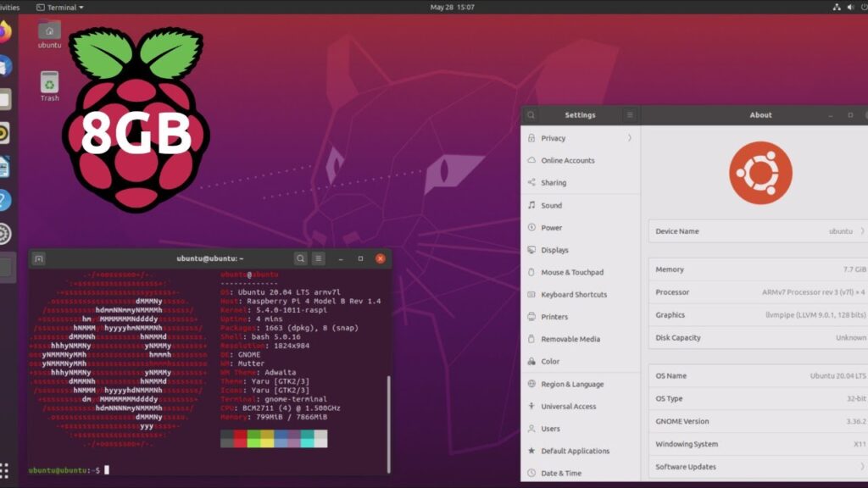Click the terminal search icon
This screenshot has width=868, height=488.
point(300,258)
